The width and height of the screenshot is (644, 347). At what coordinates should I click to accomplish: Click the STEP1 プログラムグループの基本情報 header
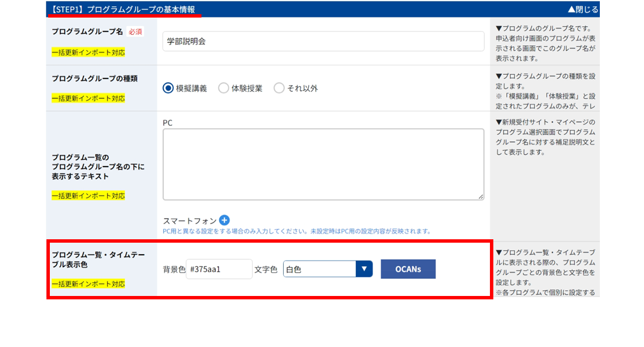click(123, 10)
